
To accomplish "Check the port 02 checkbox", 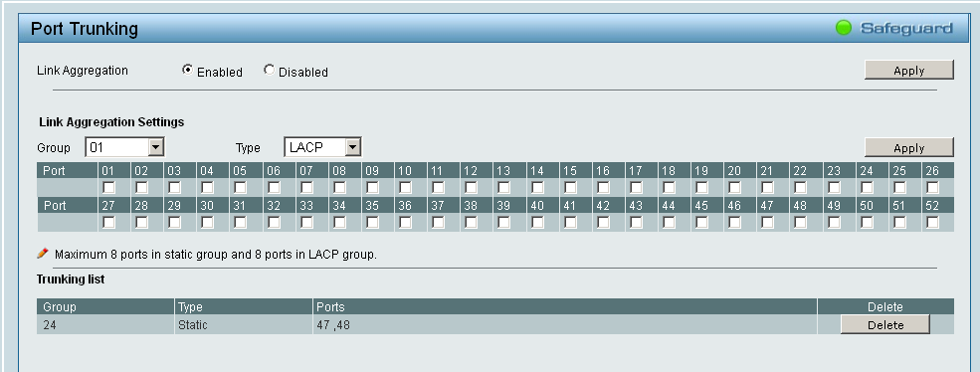I will pos(142,188).
